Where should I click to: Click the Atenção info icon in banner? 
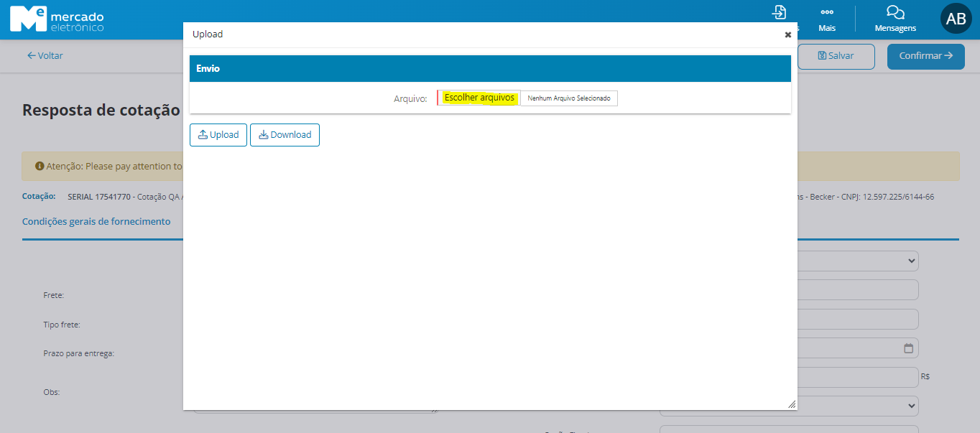coord(40,166)
